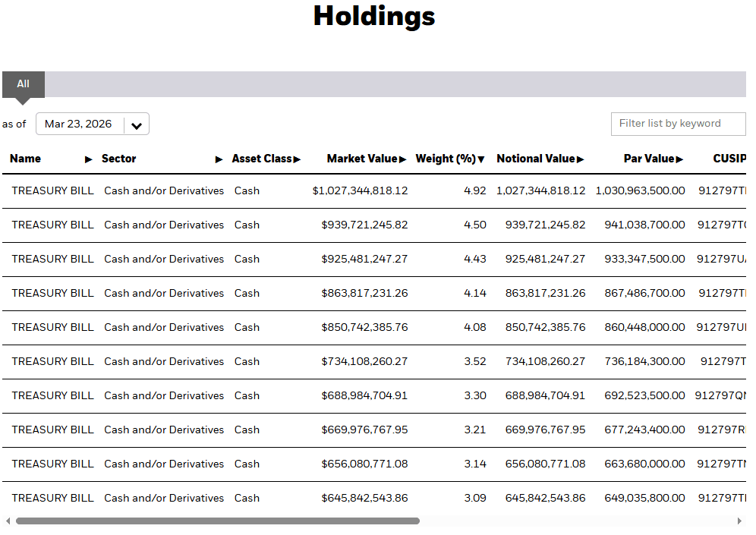Toggle the Weight (%) descending sort arrow
Image resolution: width=756 pixels, height=535 pixels.
[x=481, y=159]
